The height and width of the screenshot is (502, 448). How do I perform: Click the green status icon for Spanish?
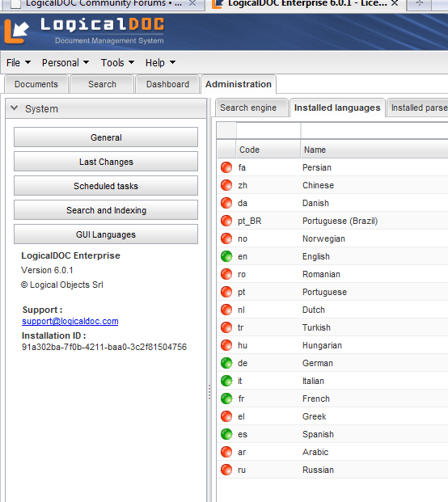pos(226,434)
